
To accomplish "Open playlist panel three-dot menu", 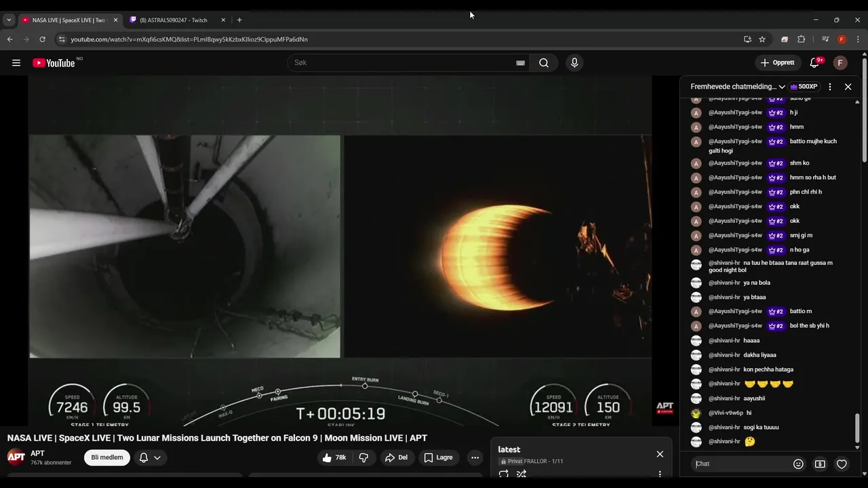I will coord(660,474).
